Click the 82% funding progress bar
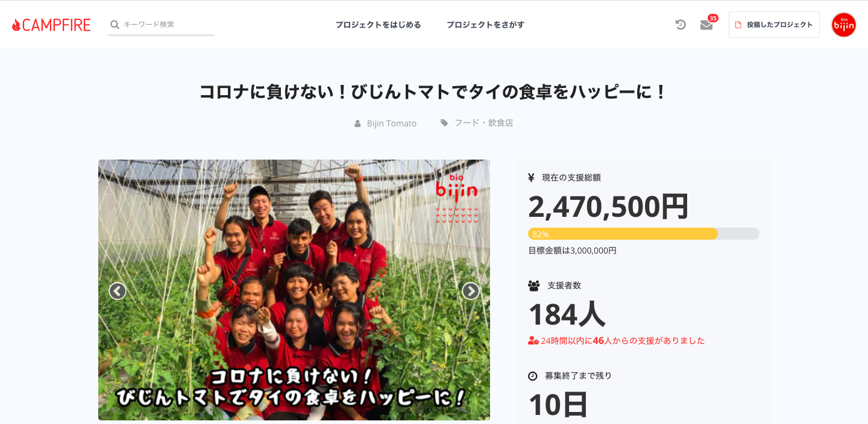 coord(644,234)
